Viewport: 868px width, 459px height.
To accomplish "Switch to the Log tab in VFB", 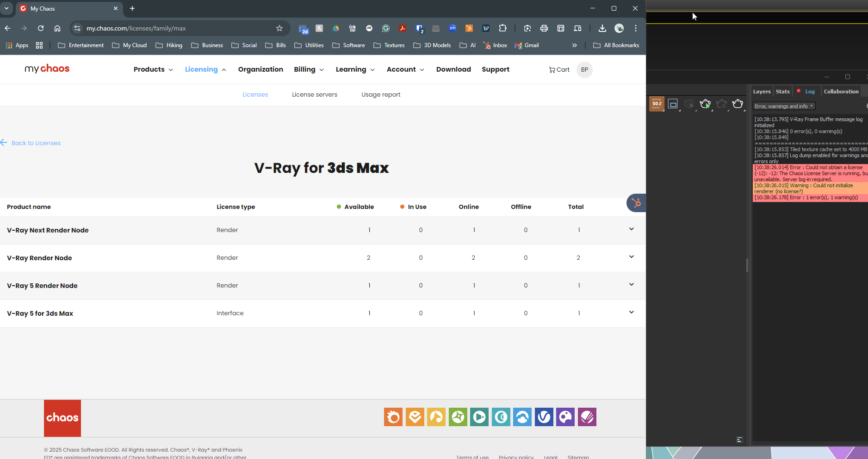I will pos(806,92).
